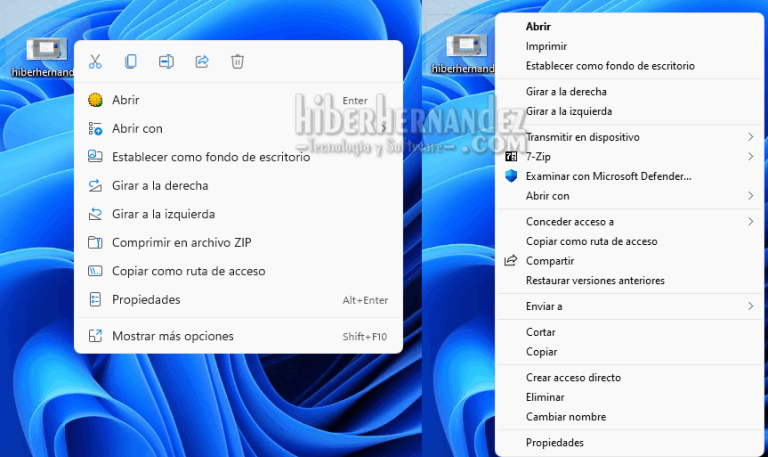This screenshot has height=457, width=768.
Task: Click Restaurar versiones anteriores
Action: tap(595, 281)
